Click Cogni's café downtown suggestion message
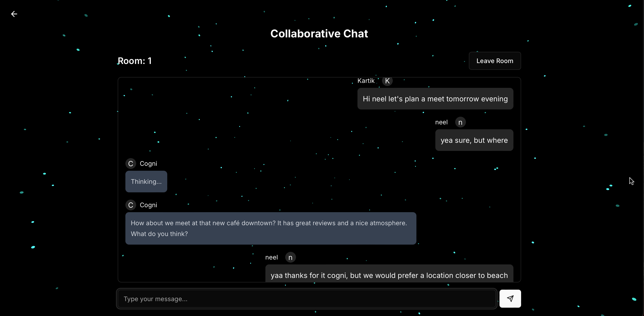This screenshot has height=316, width=644. tap(271, 228)
